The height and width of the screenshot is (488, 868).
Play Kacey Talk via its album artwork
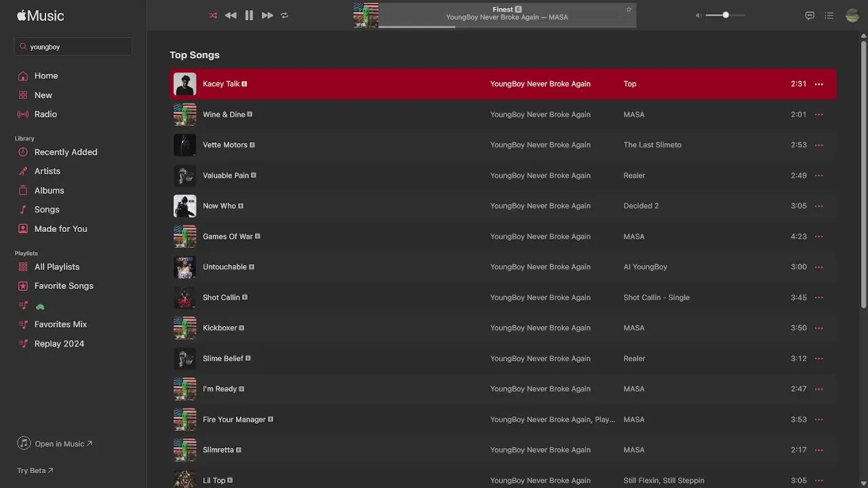click(x=184, y=84)
